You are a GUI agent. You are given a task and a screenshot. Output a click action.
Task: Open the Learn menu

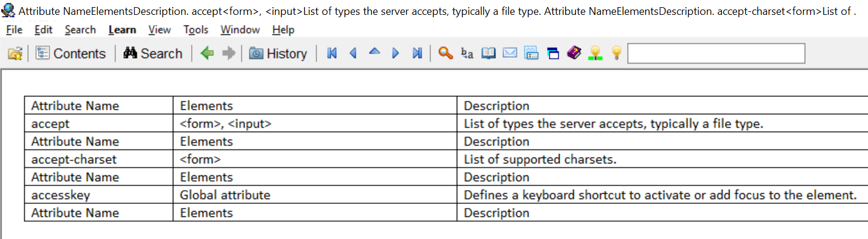[x=122, y=30]
